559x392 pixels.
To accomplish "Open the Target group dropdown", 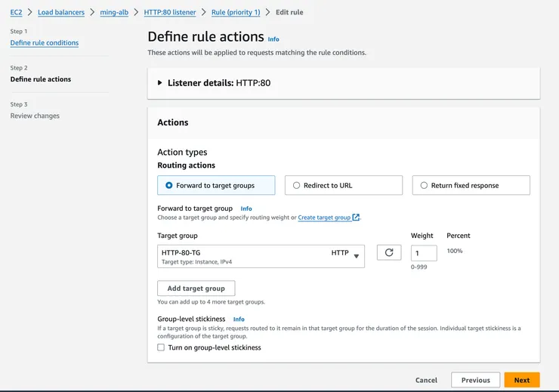I will pyautogui.click(x=261, y=256).
